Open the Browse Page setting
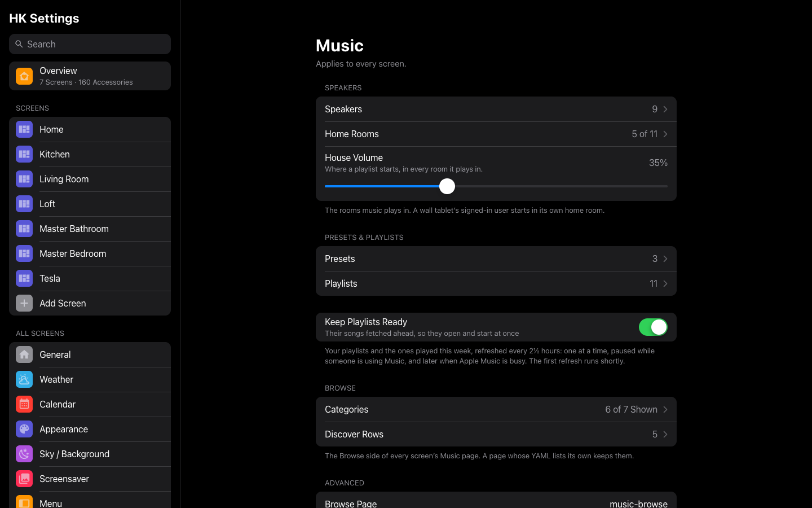Image resolution: width=812 pixels, height=508 pixels. 496,500
